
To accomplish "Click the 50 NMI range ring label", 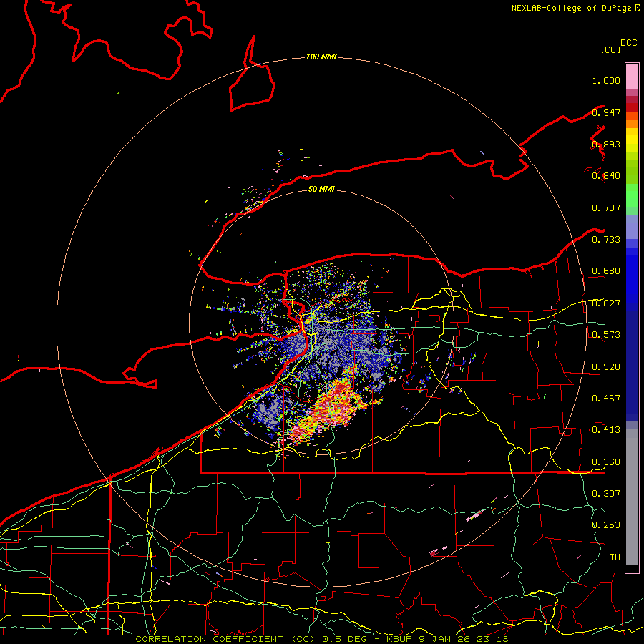I will pos(321,189).
